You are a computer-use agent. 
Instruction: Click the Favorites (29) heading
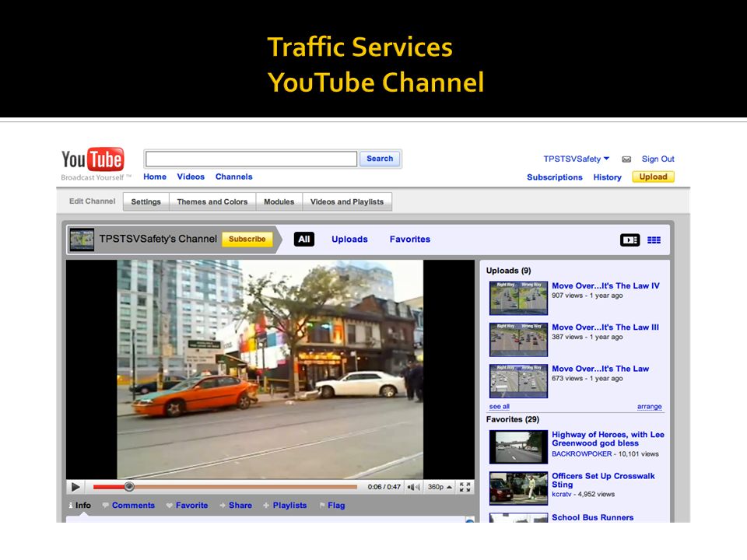pos(513,419)
